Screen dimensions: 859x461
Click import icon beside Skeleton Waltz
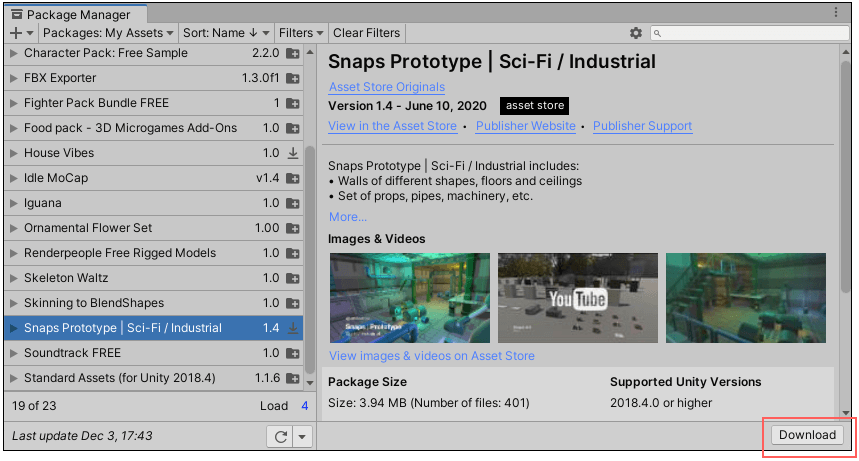click(293, 278)
